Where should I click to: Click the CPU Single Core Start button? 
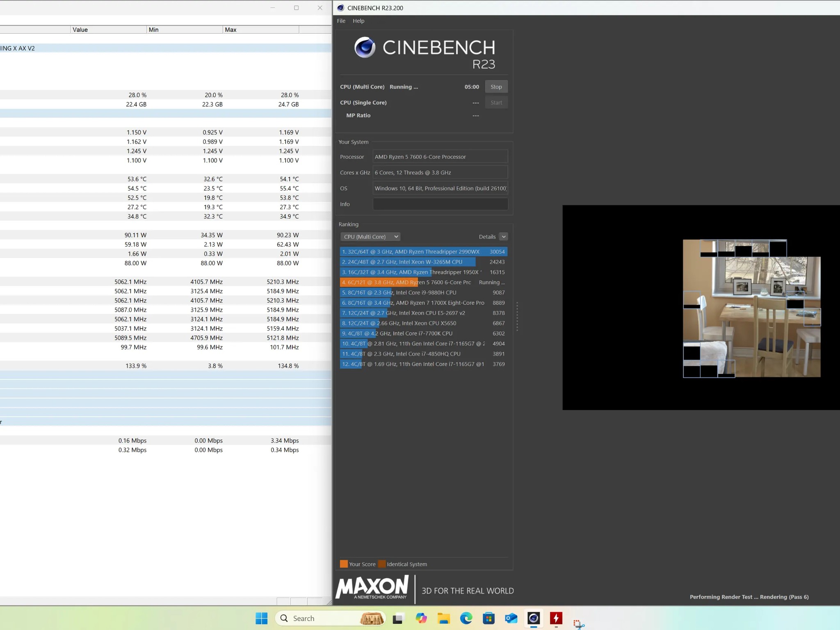tap(496, 103)
